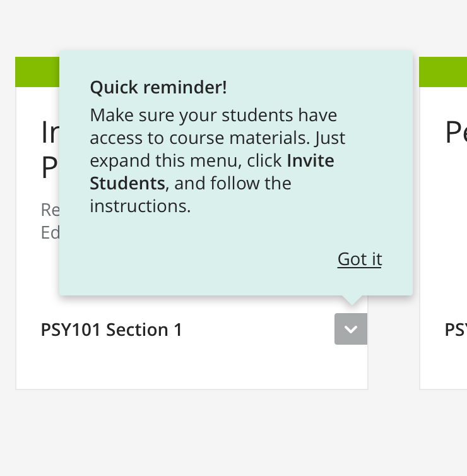This screenshot has height=476, width=467.
Task: Click the word instructions in the tooltip
Action: 140,206
